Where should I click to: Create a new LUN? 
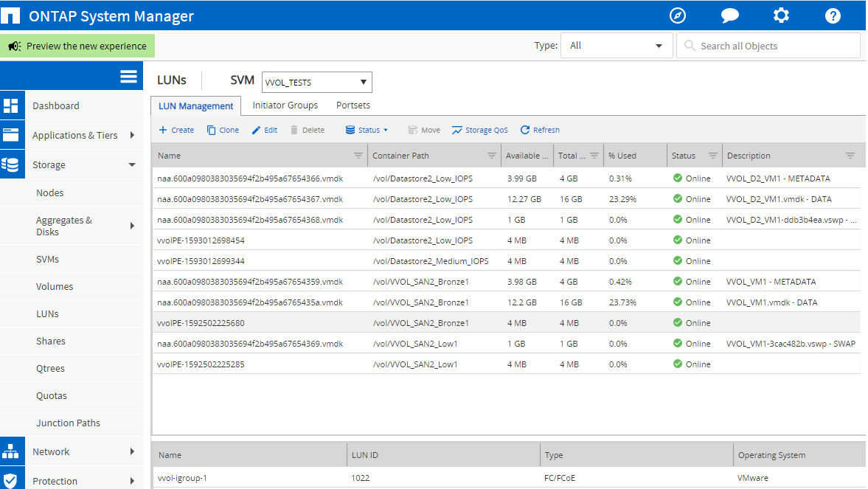176,130
